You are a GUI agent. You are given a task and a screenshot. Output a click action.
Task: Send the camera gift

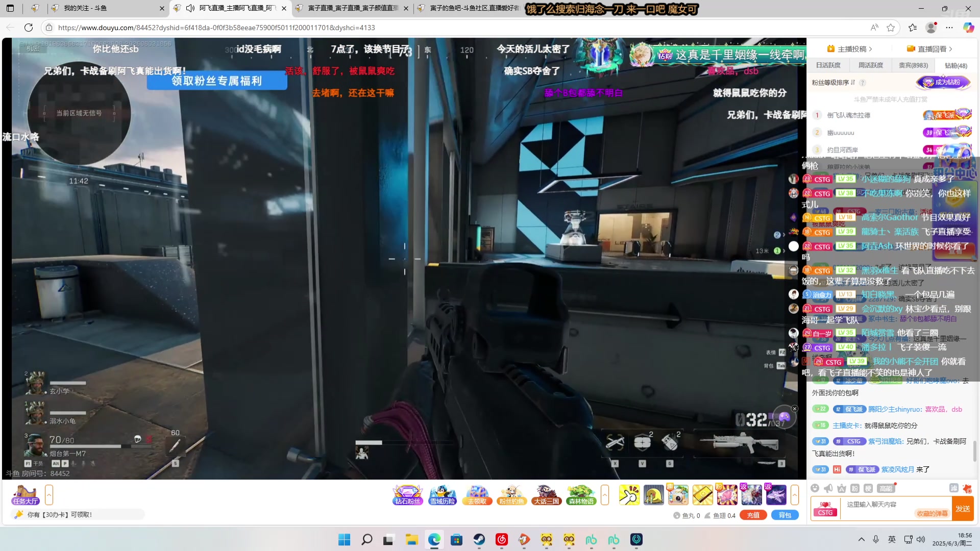click(x=678, y=495)
